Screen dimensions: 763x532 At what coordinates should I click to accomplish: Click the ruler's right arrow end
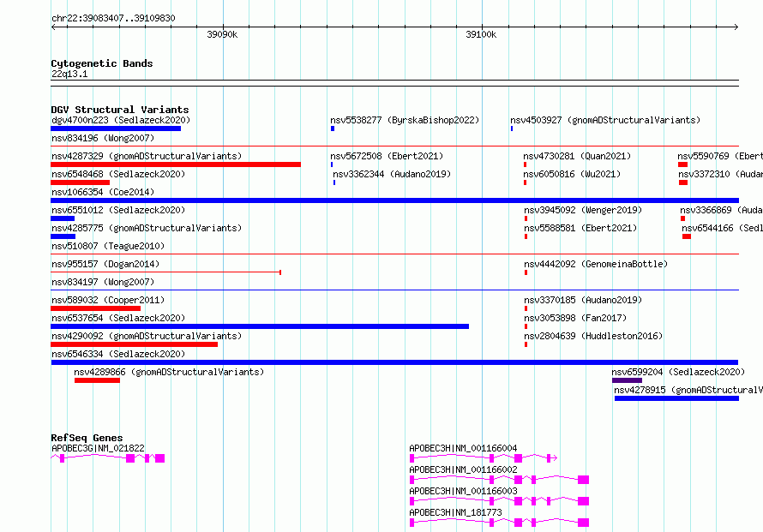[736, 27]
